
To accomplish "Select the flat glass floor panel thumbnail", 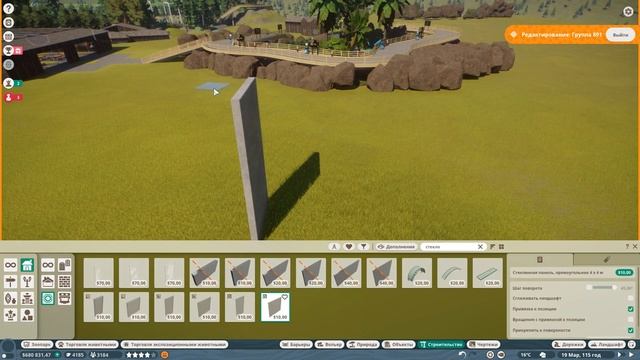I will coord(488,273).
